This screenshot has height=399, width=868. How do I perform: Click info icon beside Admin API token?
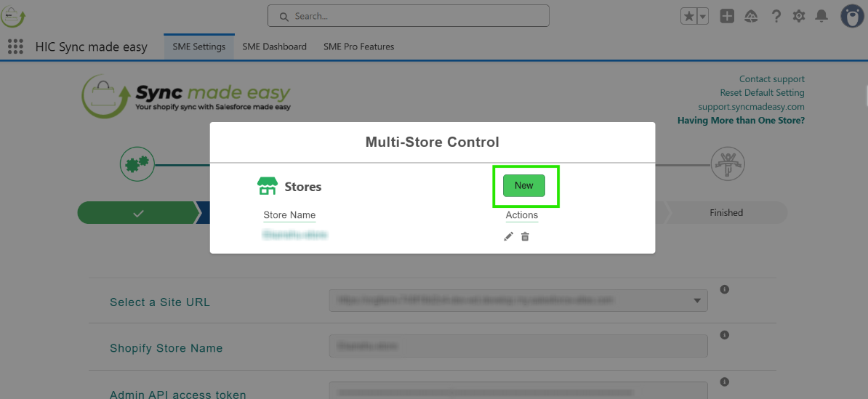point(725,382)
